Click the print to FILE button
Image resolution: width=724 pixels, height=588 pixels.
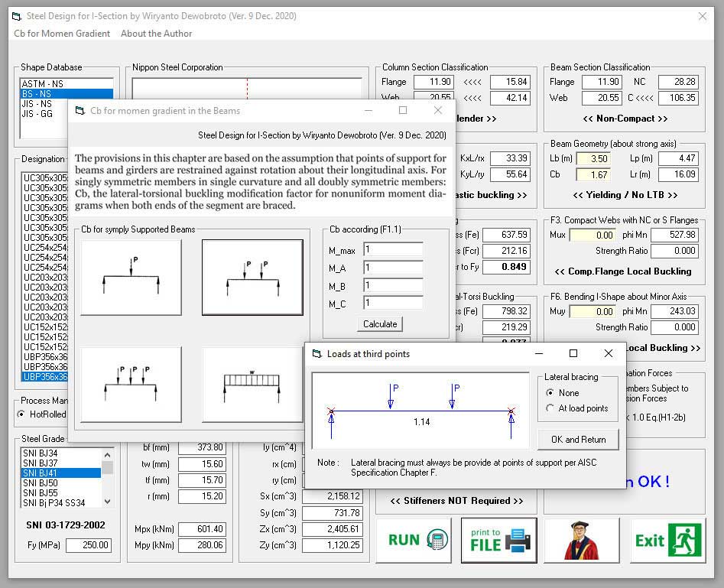click(498, 541)
